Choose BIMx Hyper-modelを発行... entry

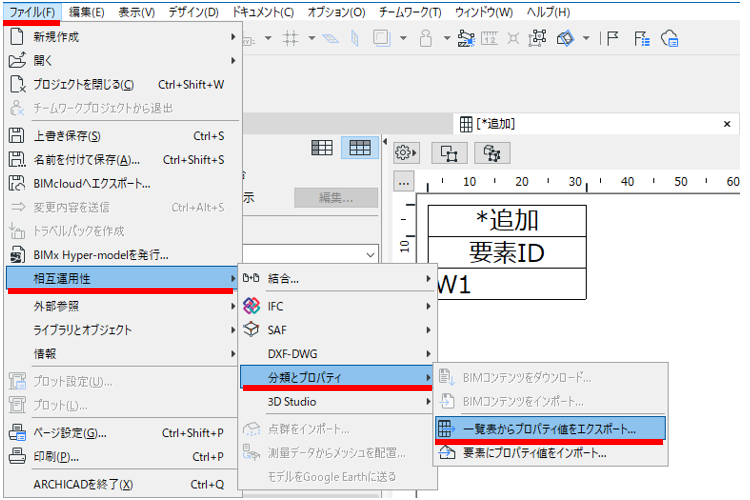[122, 255]
